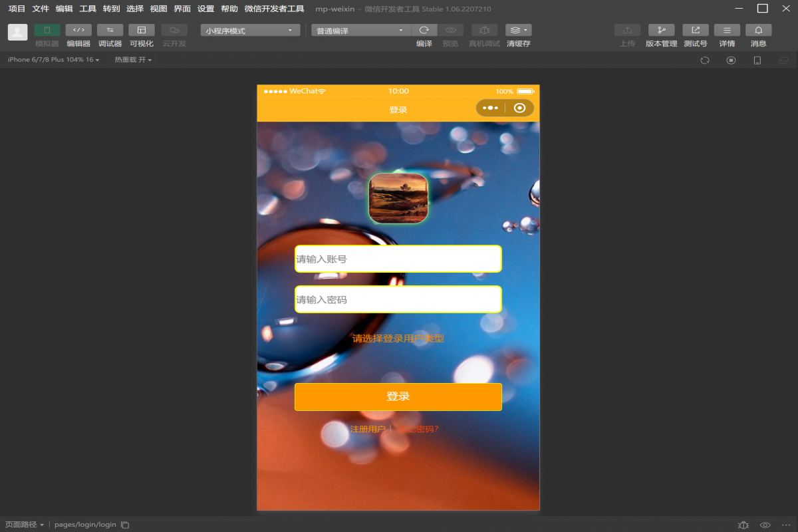Open the Messages bell icon
Image resolution: width=798 pixels, height=532 pixels.
click(x=758, y=31)
